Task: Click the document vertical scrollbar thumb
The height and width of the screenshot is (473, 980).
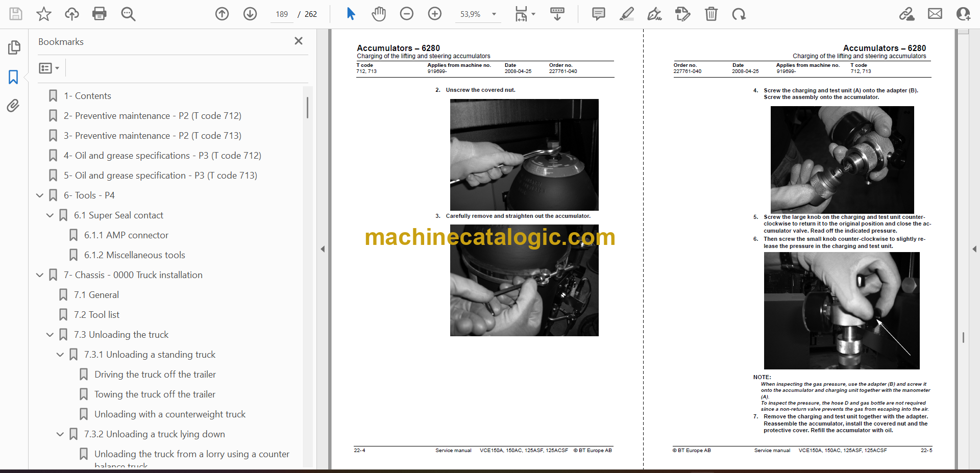Action: (x=963, y=337)
